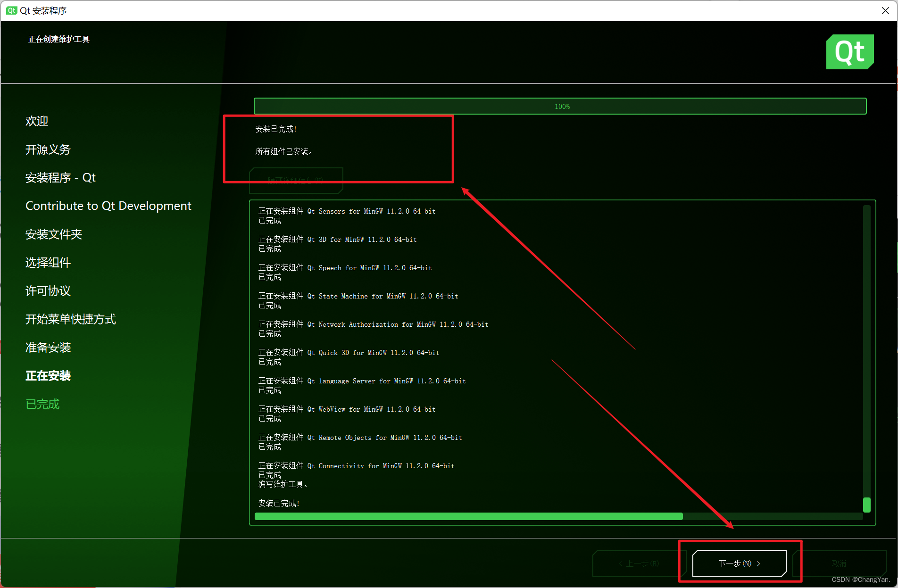
Task: Select the green 已完成 sidebar step
Action: click(x=42, y=404)
